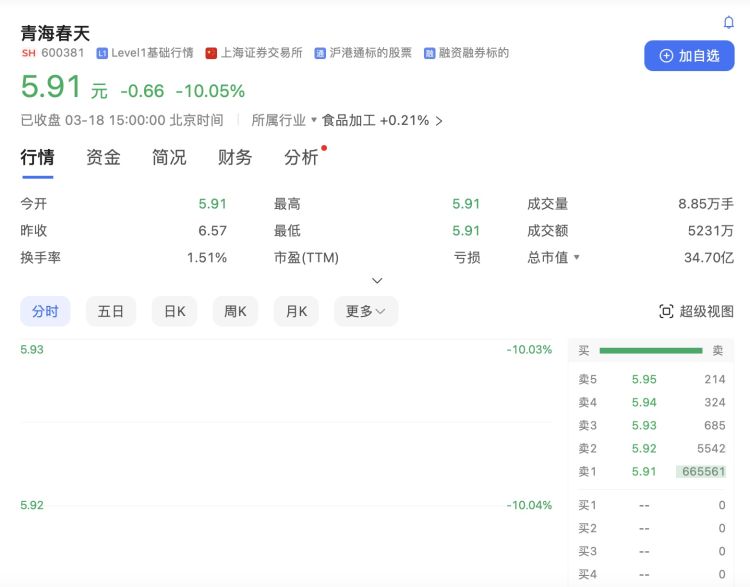
Task: Select the 周K chart view
Action: (x=235, y=311)
